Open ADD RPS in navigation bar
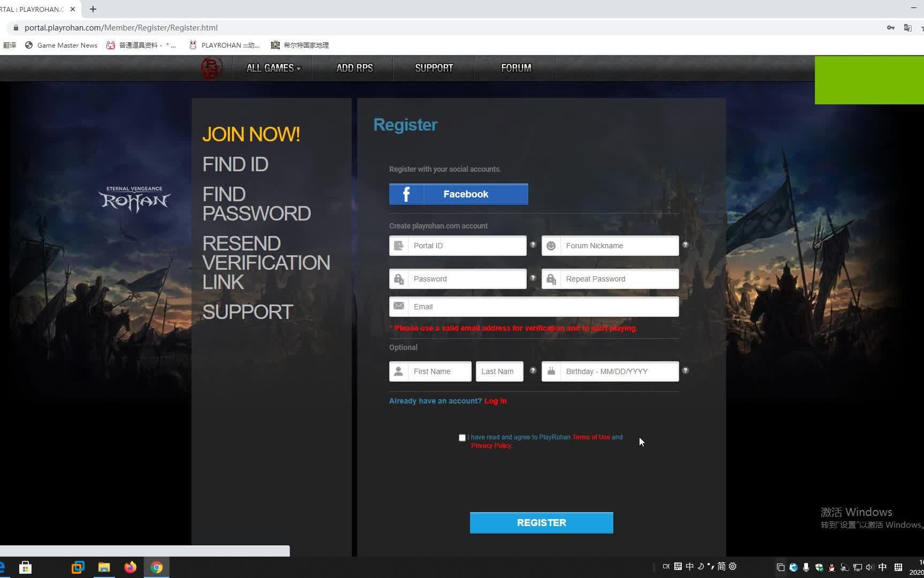The width and height of the screenshot is (924, 578). click(x=355, y=68)
